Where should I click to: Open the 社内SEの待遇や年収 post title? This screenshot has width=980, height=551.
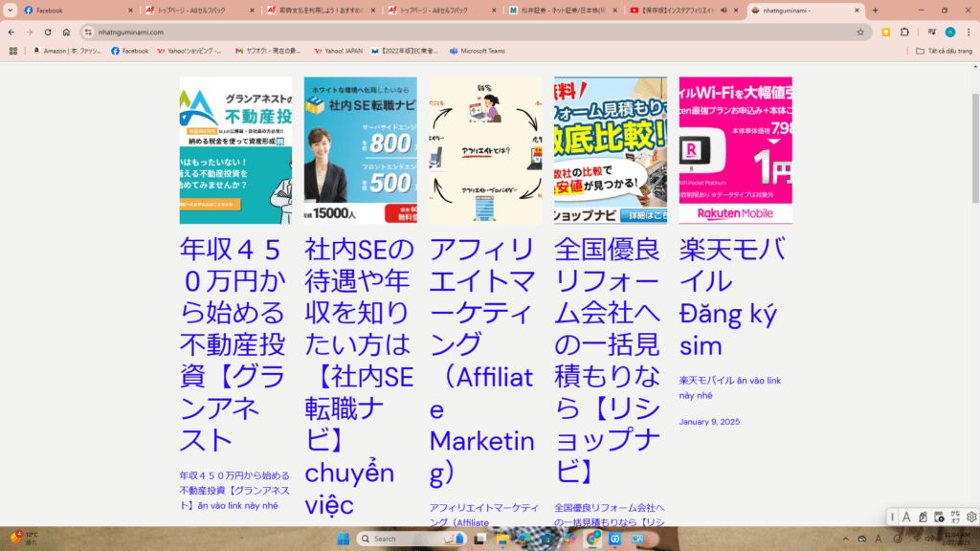[360, 377]
